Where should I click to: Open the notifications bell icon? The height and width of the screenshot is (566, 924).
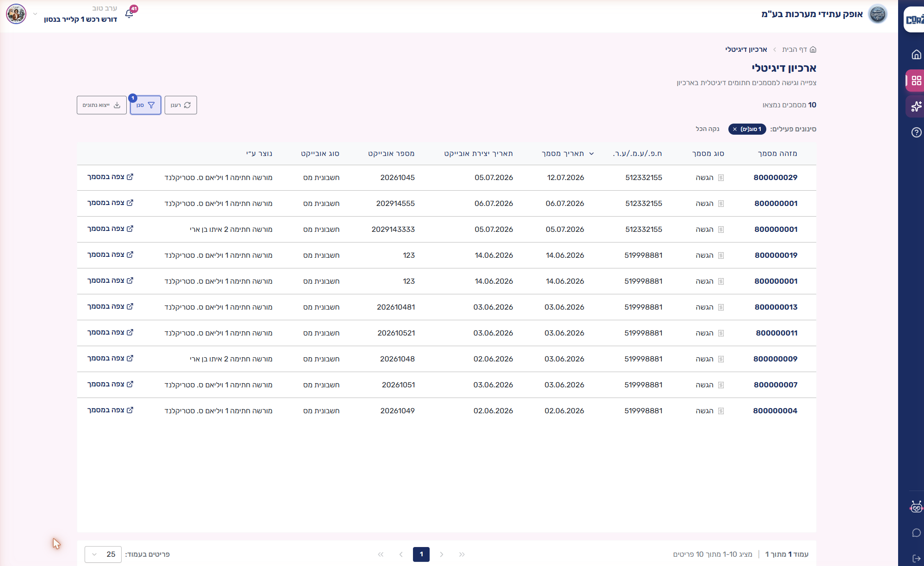pos(129,13)
